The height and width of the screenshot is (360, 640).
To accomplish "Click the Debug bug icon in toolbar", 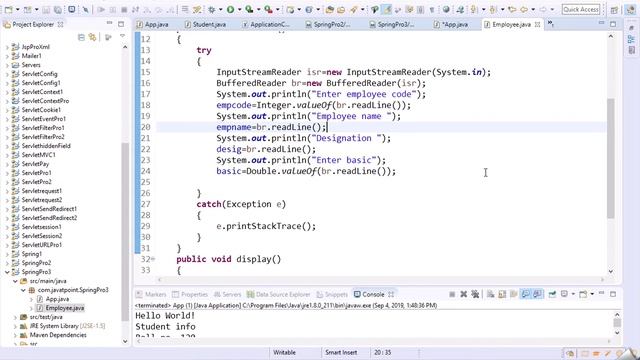I will (212, 9).
